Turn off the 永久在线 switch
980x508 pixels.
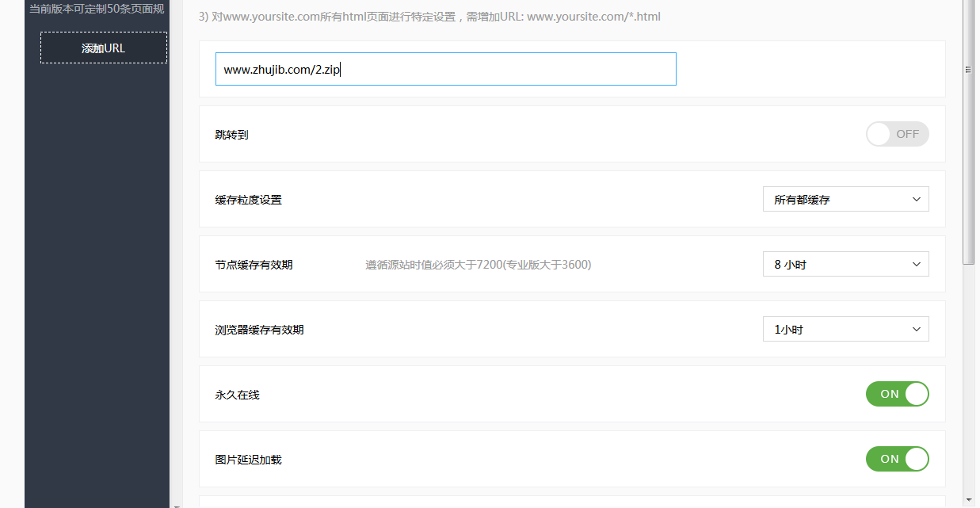pos(897,394)
